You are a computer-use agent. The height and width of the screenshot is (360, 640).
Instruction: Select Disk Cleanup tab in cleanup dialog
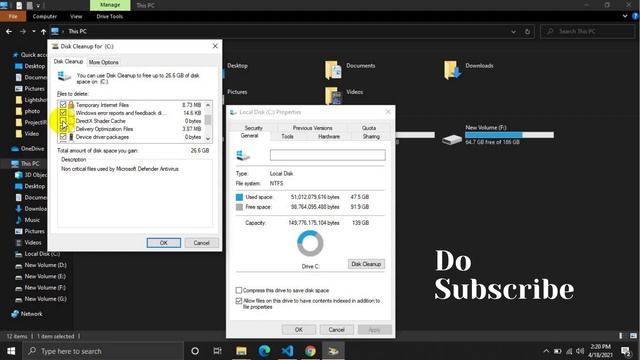point(68,61)
